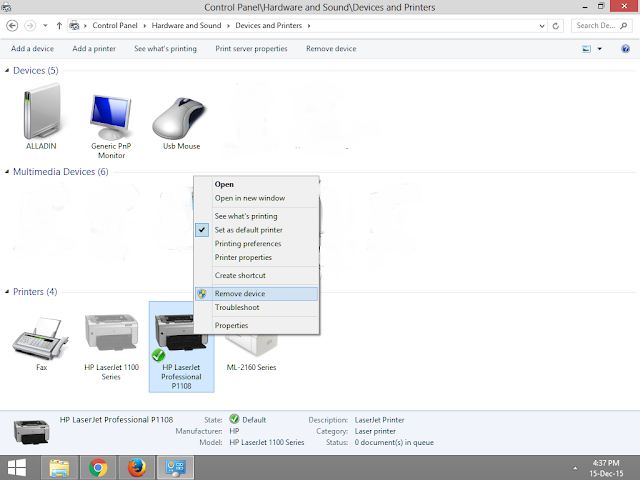Open File Explorer from the taskbar
Viewport: 640px width, 480px height.
click(59, 467)
